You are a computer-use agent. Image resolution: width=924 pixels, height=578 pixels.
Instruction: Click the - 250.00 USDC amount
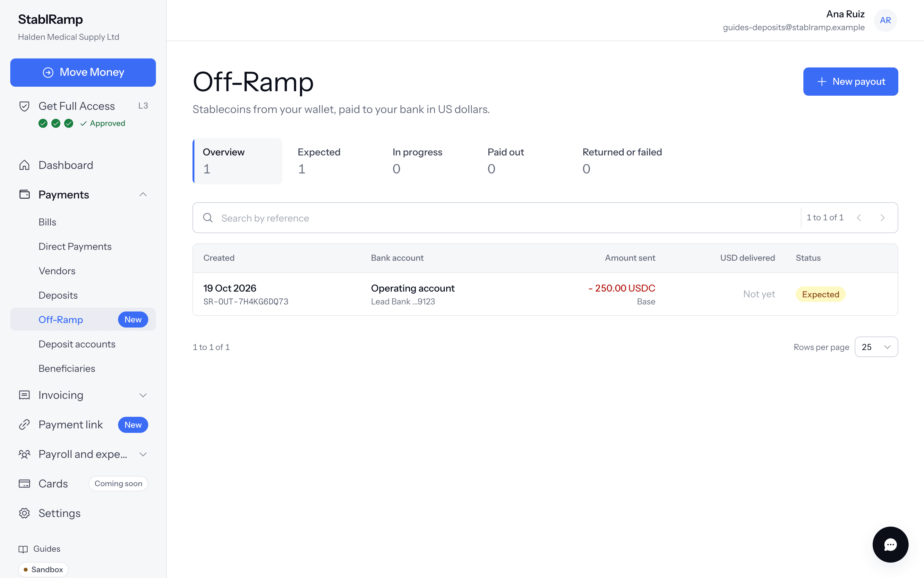pyautogui.click(x=621, y=288)
